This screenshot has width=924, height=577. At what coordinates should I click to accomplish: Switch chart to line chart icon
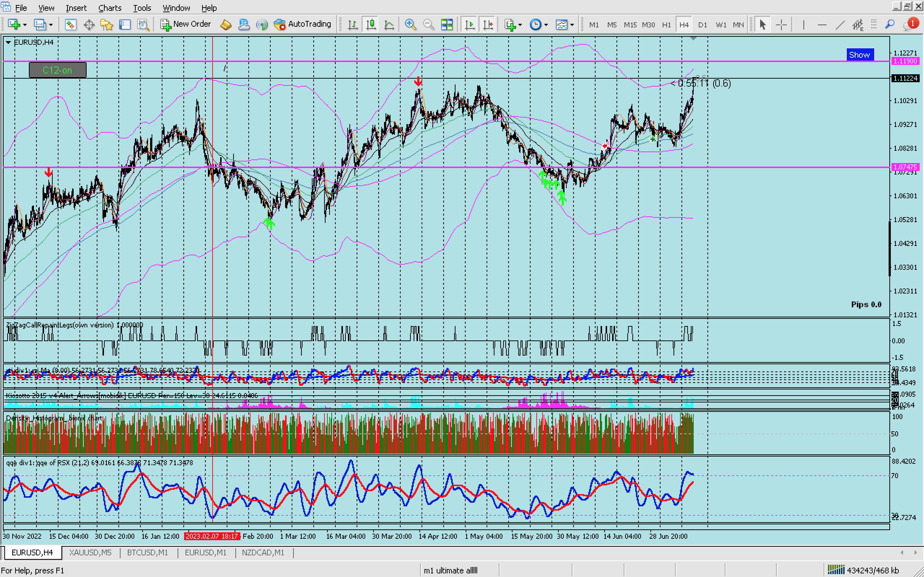(x=389, y=25)
